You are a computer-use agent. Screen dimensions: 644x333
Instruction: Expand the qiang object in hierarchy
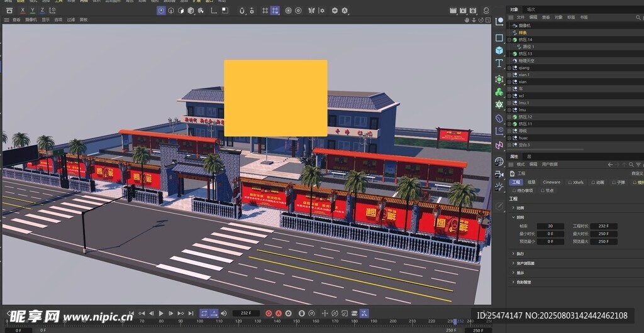(x=509, y=68)
